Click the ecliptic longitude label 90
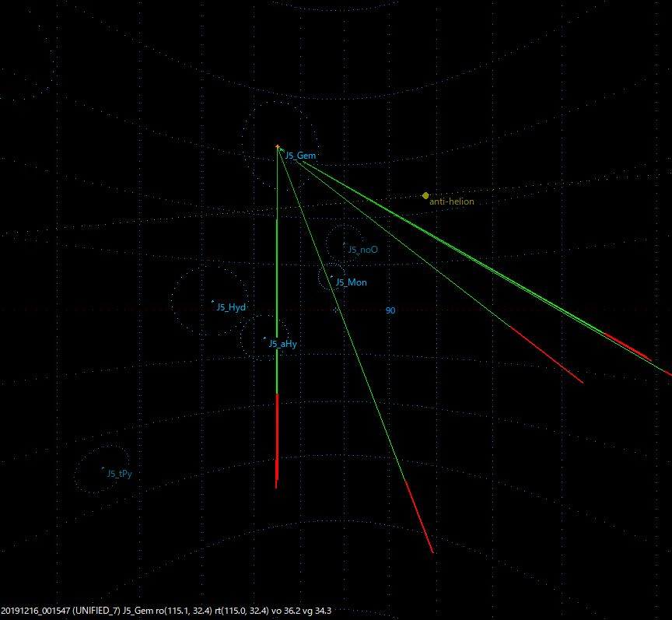This screenshot has height=620, width=672. point(390,310)
